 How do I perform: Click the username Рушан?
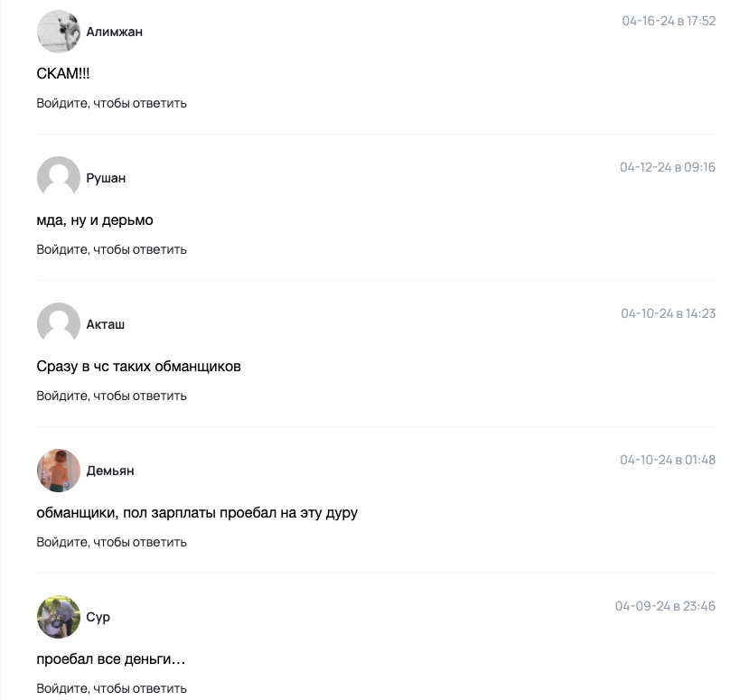[106, 178]
